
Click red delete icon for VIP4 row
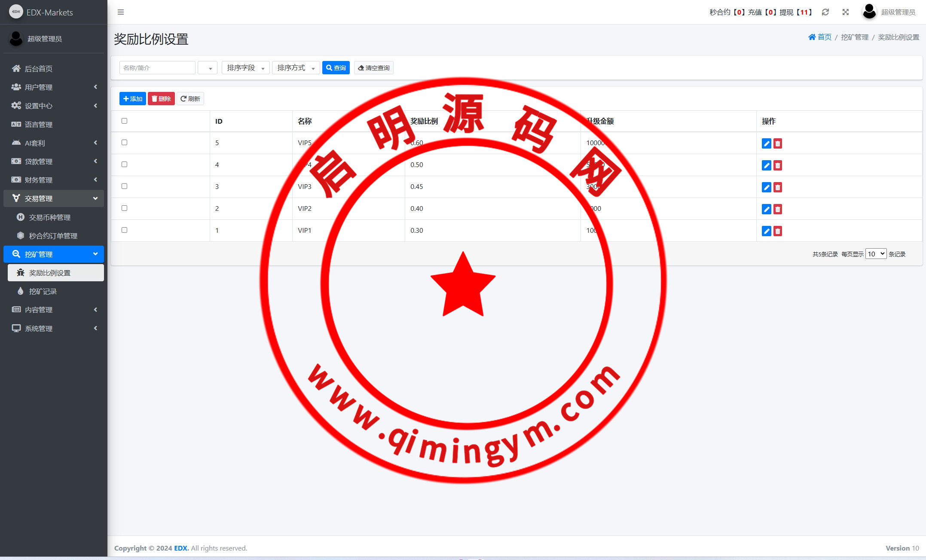pyautogui.click(x=777, y=165)
